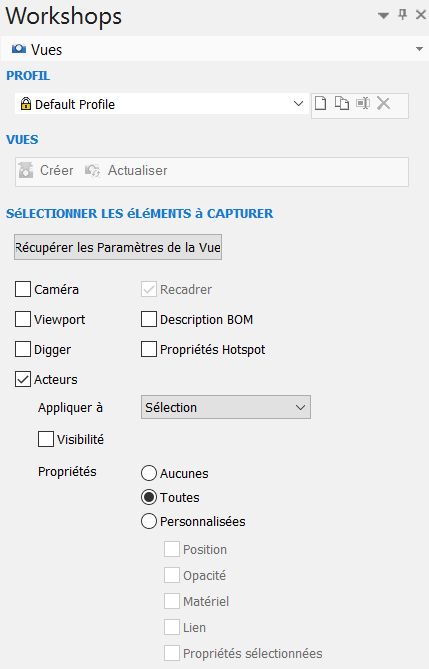Click the rename profile icon
The height and width of the screenshot is (669, 429).
[363, 103]
